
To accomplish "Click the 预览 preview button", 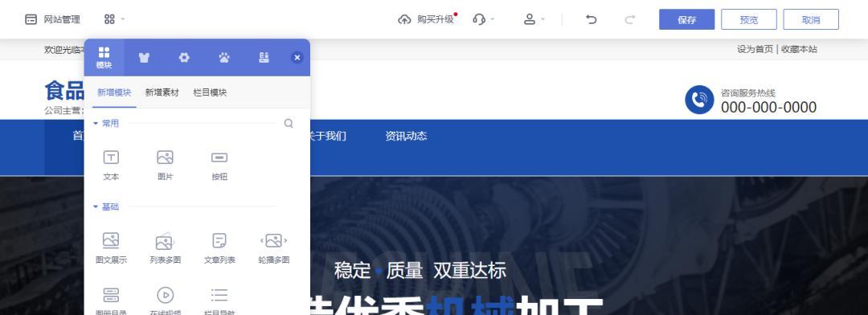I will point(749,19).
